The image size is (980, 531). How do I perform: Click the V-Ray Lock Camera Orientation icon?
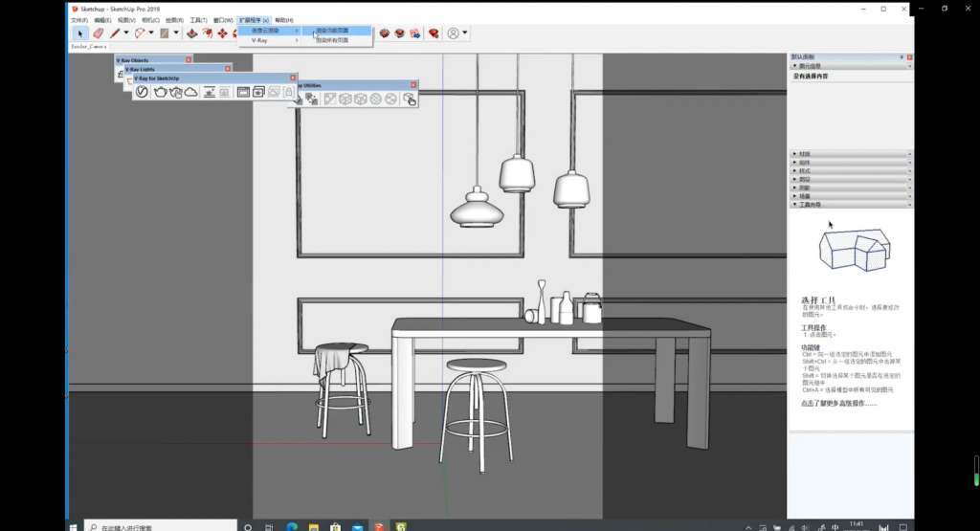[289, 93]
